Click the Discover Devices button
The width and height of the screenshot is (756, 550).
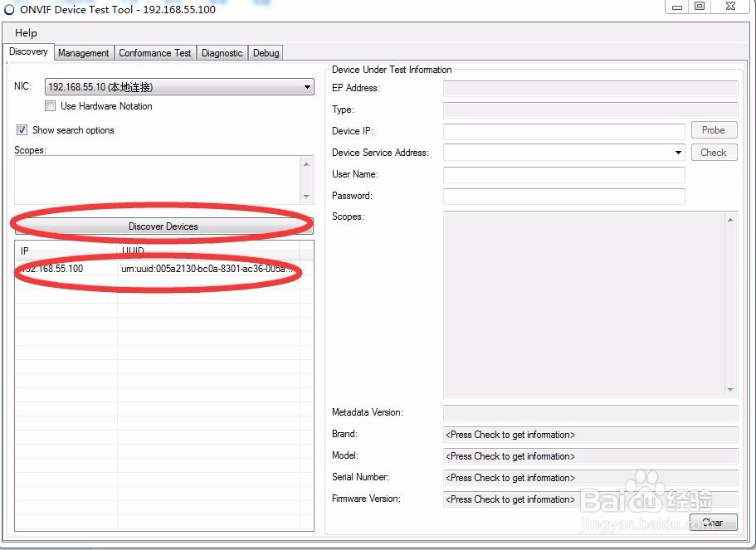coord(163,226)
